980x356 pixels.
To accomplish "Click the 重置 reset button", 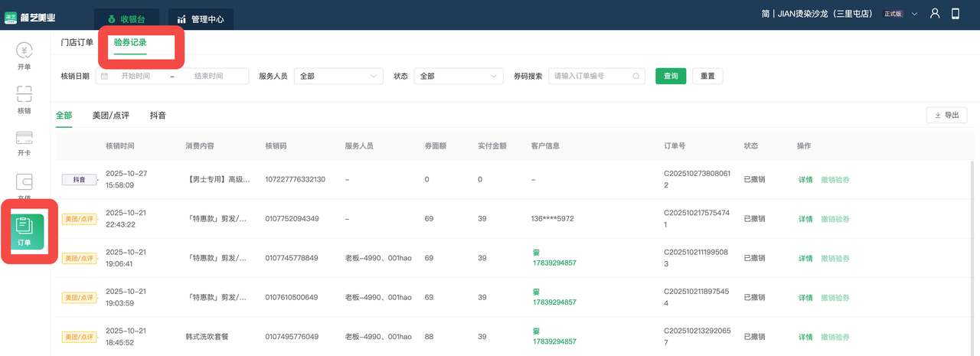I will point(707,77).
